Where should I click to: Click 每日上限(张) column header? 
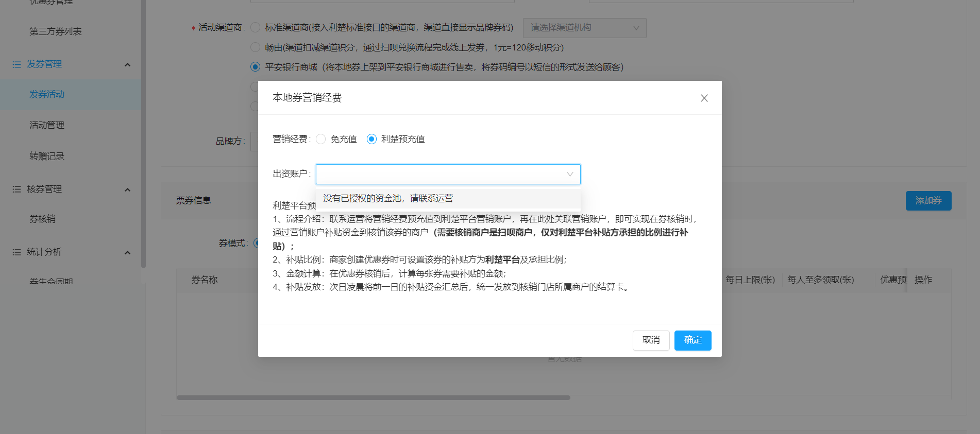(750, 280)
